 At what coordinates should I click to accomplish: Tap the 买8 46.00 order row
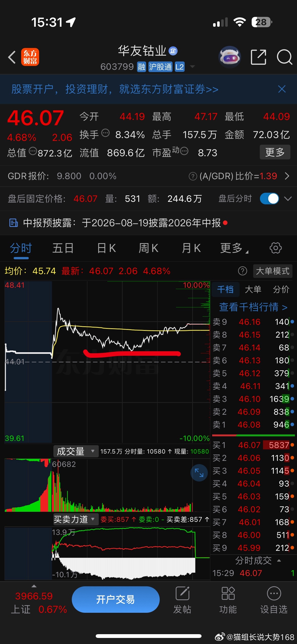(253, 535)
